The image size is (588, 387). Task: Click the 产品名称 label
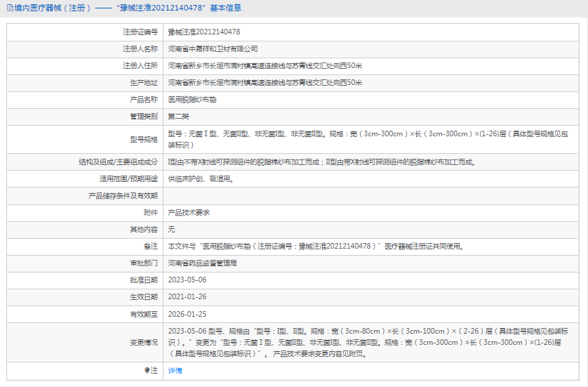(144, 100)
